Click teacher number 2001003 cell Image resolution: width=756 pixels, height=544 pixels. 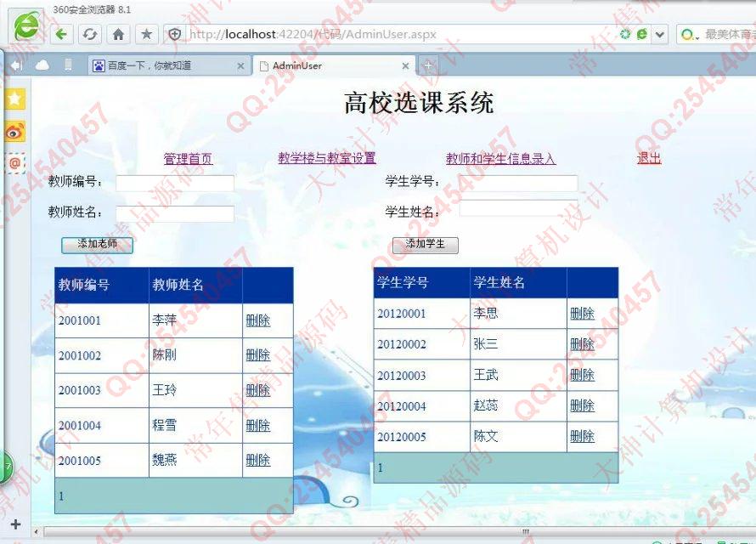(x=102, y=390)
